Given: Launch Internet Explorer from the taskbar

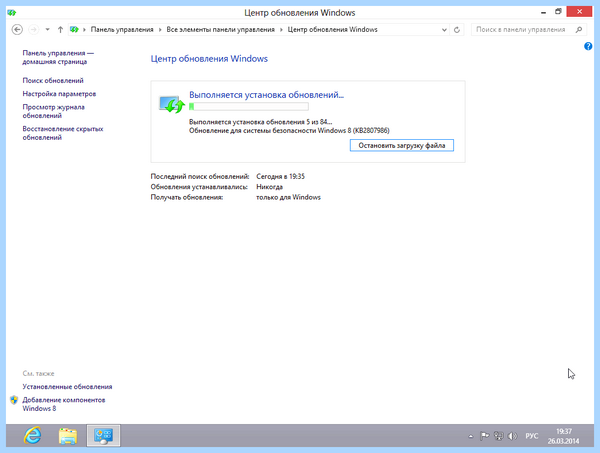Looking at the screenshot, I should coord(33,435).
